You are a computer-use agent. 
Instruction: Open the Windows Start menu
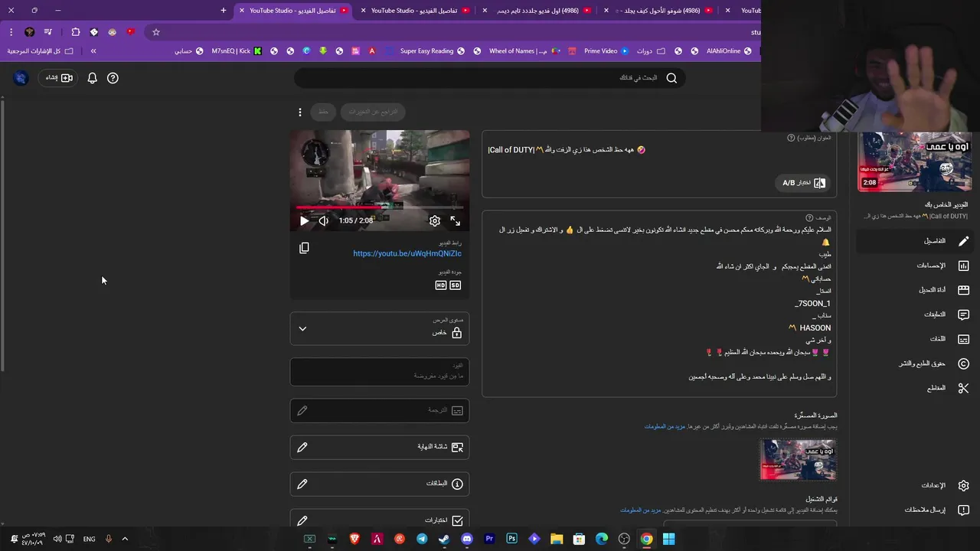click(668, 539)
